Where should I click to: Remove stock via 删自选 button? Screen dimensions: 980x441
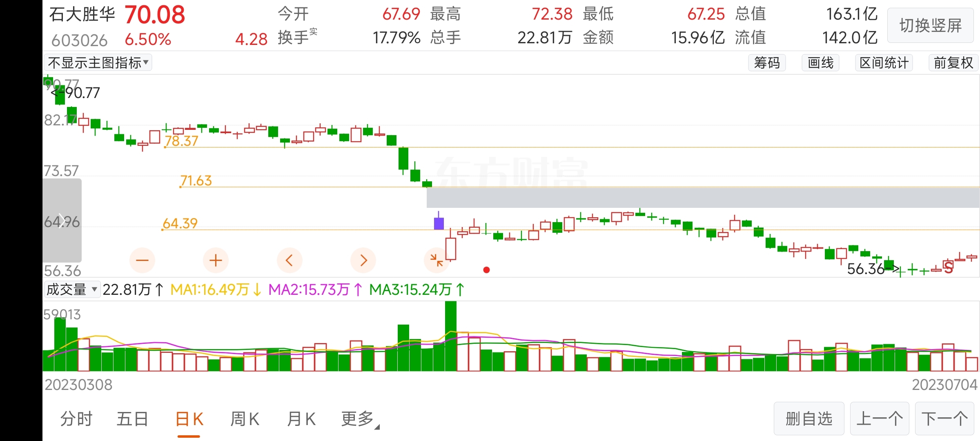coord(808,419)
